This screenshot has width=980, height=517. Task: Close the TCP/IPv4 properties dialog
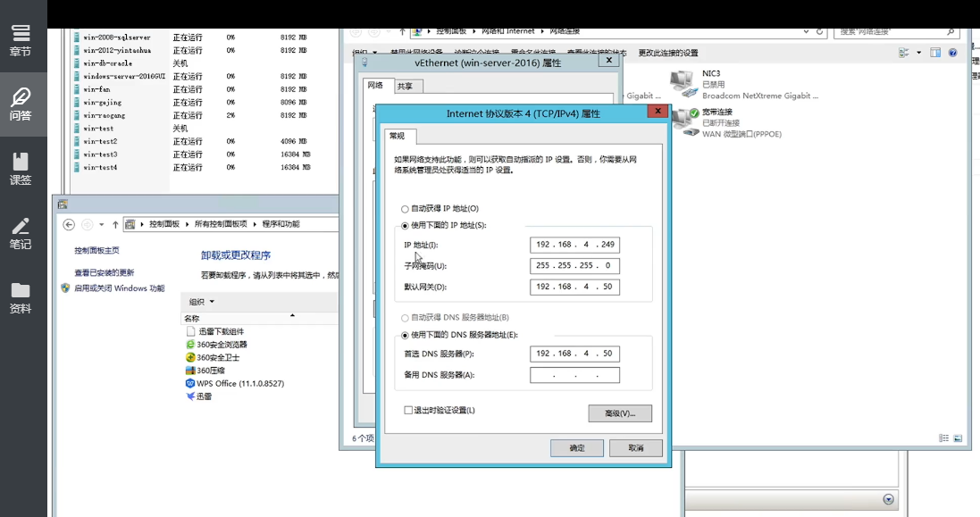tap(658, 111)
